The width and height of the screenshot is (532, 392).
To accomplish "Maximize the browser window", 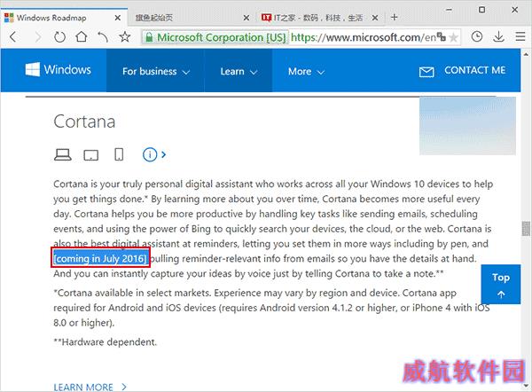I will point(481,10).
